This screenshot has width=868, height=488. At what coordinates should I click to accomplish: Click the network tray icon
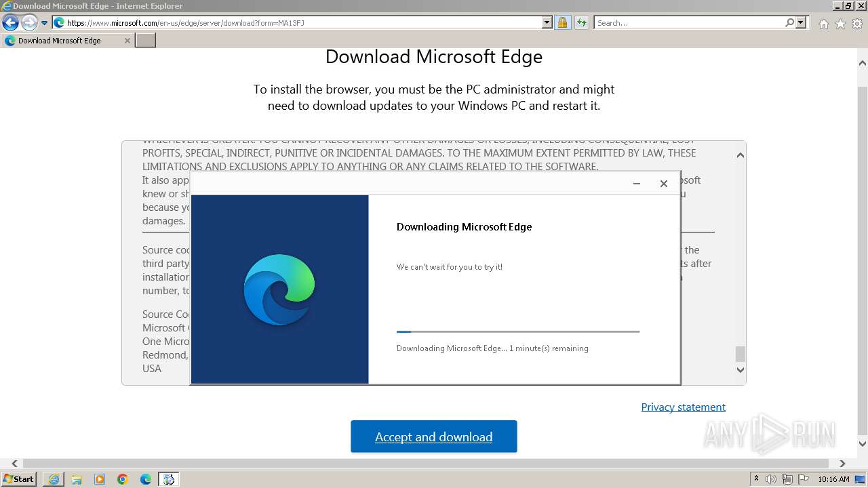[787, 479]
